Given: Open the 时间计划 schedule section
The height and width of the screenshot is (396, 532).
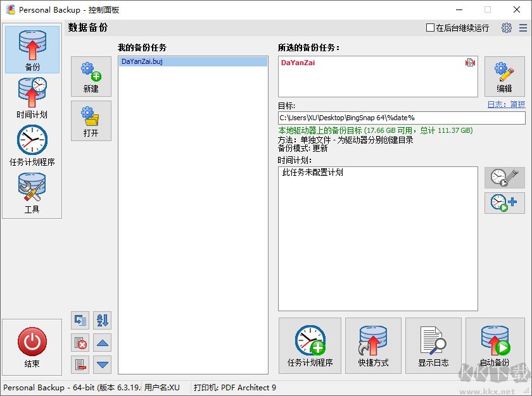Looking at the screenshot, I should pos(32,98).
